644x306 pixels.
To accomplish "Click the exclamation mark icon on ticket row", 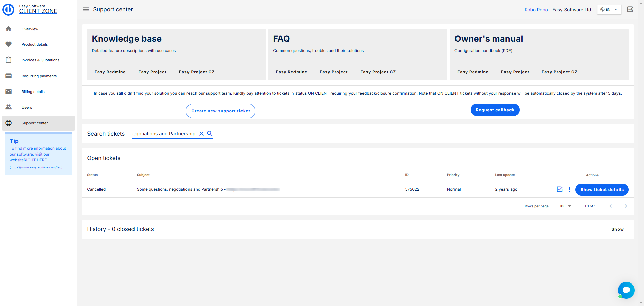I will tap(569, 189).
